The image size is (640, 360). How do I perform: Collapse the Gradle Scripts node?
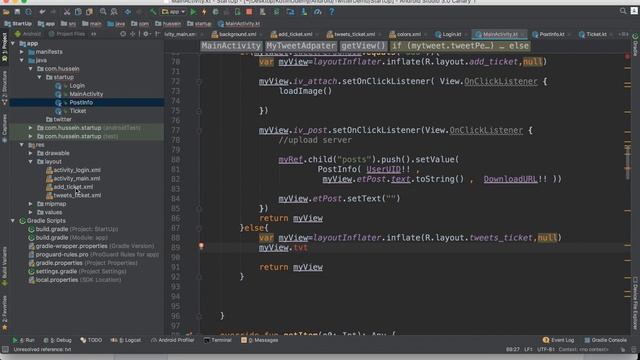point(13,220)
